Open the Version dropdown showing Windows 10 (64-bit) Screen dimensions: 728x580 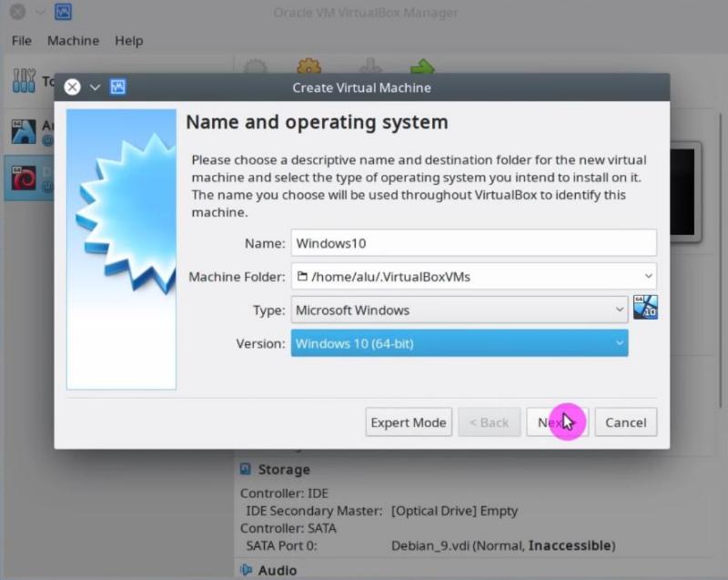[x=460, y=343]
